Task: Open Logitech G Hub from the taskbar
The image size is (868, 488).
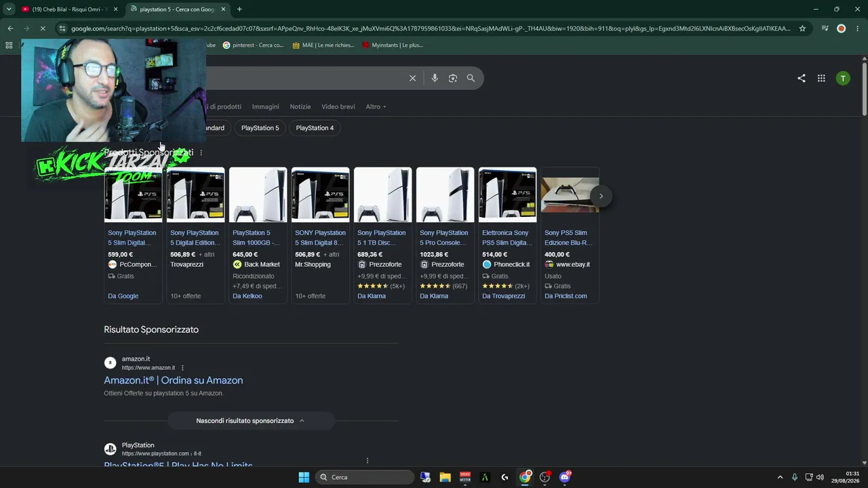Action: point(505,477)
